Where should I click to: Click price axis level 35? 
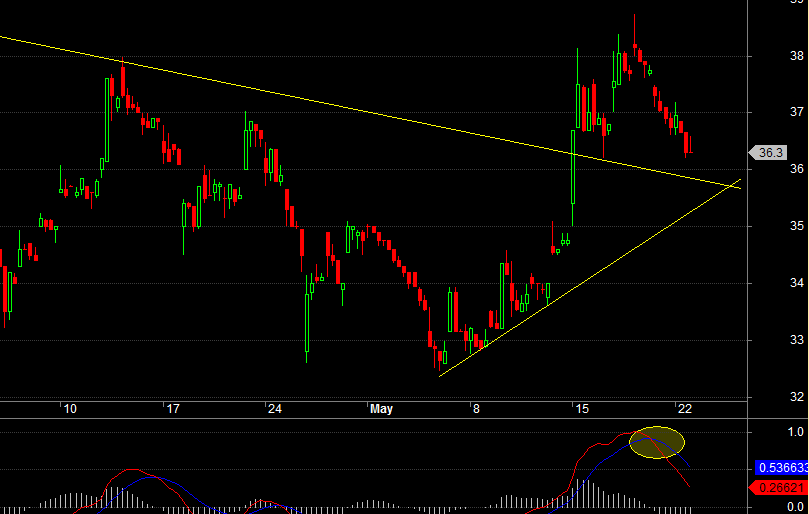click(x=797, y=226)
